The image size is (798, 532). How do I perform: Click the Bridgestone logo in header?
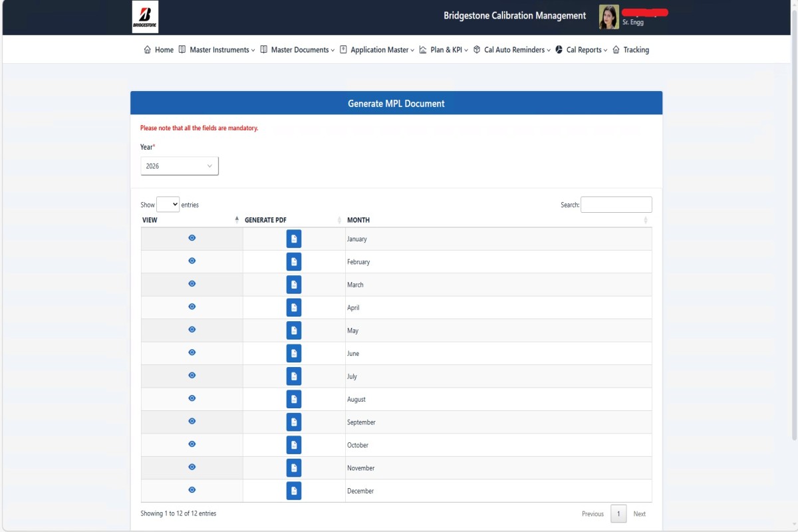tap(145, 17)
